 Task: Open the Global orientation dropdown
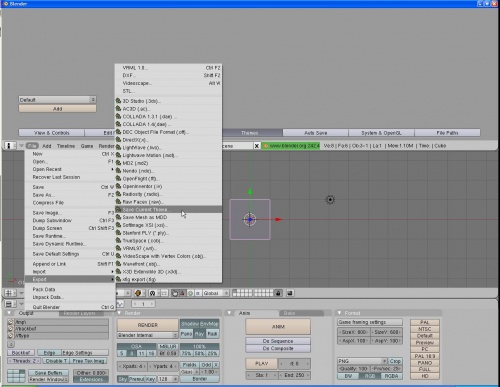[x=216, y=293]
